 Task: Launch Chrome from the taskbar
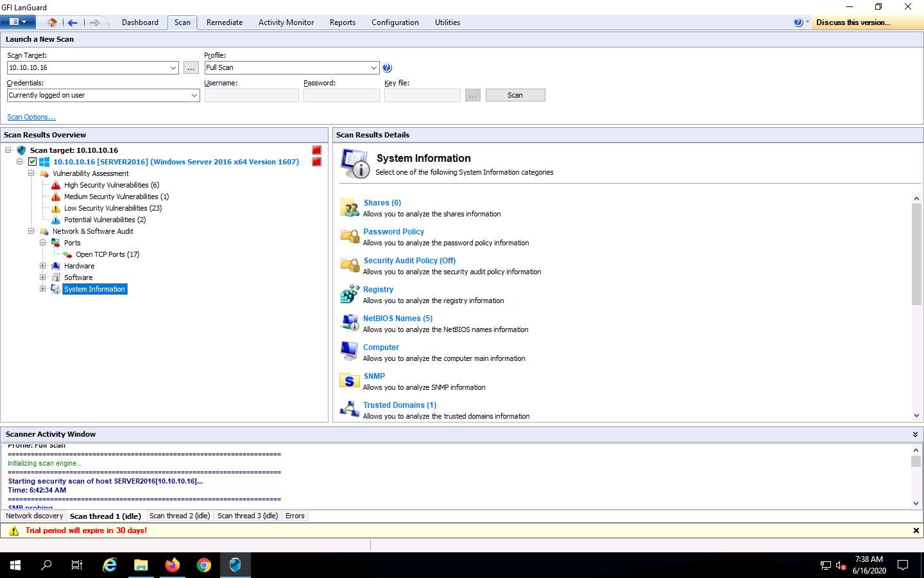click(x=204, y=565)
